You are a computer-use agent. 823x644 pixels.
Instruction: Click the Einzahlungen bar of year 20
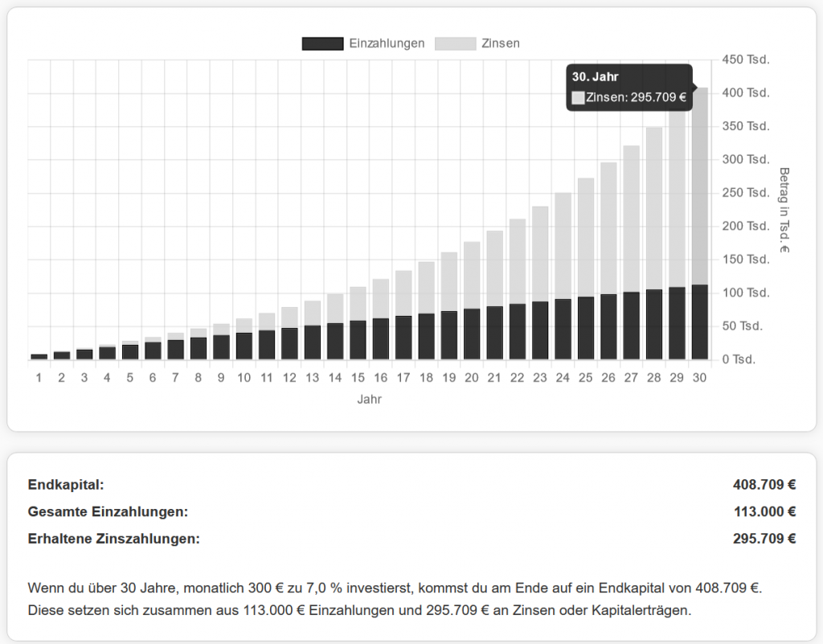[472, 334]
